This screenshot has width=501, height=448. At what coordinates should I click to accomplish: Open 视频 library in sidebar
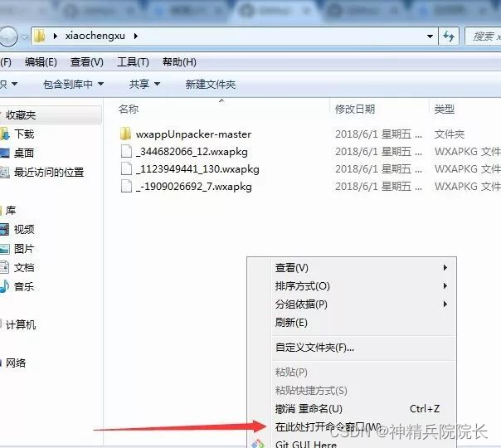coord(24,230)
